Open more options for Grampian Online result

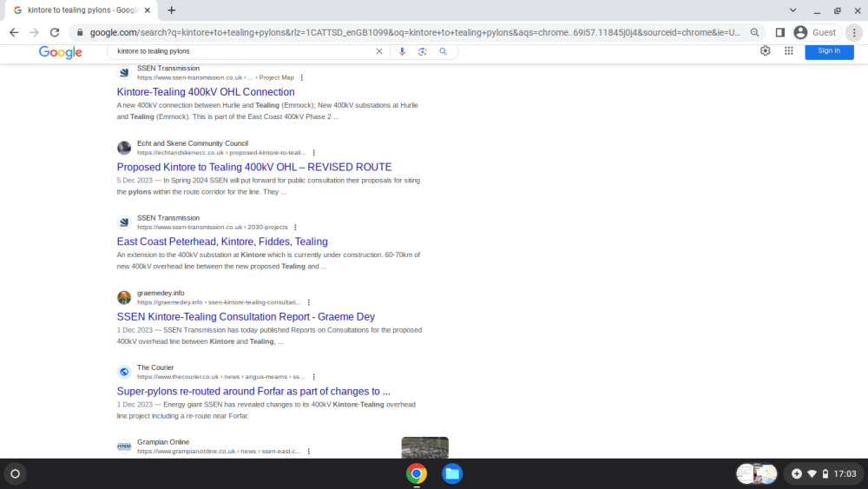click(x=309, y=452)
